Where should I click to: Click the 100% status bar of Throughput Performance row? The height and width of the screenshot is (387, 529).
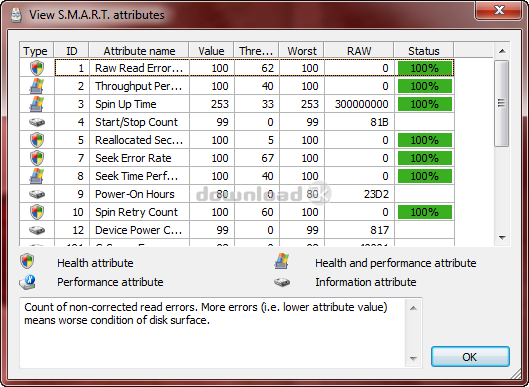click(424, 86)
